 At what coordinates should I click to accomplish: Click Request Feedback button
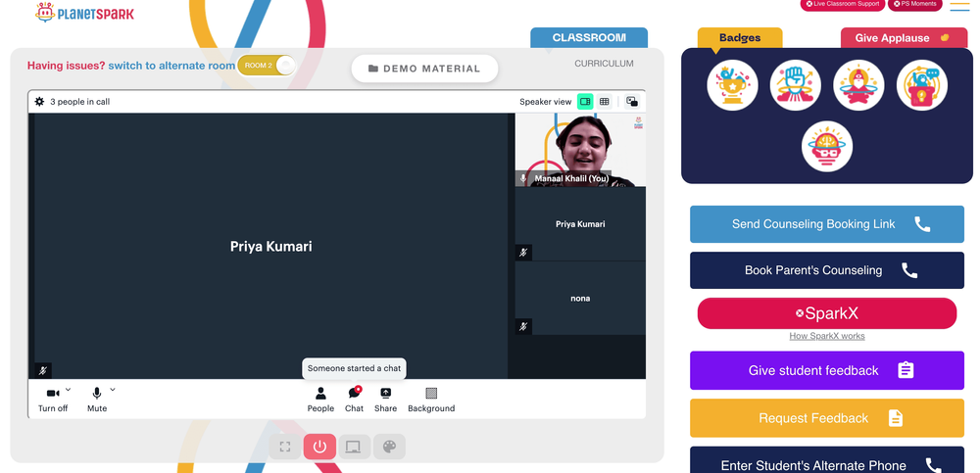pos(827,418)
